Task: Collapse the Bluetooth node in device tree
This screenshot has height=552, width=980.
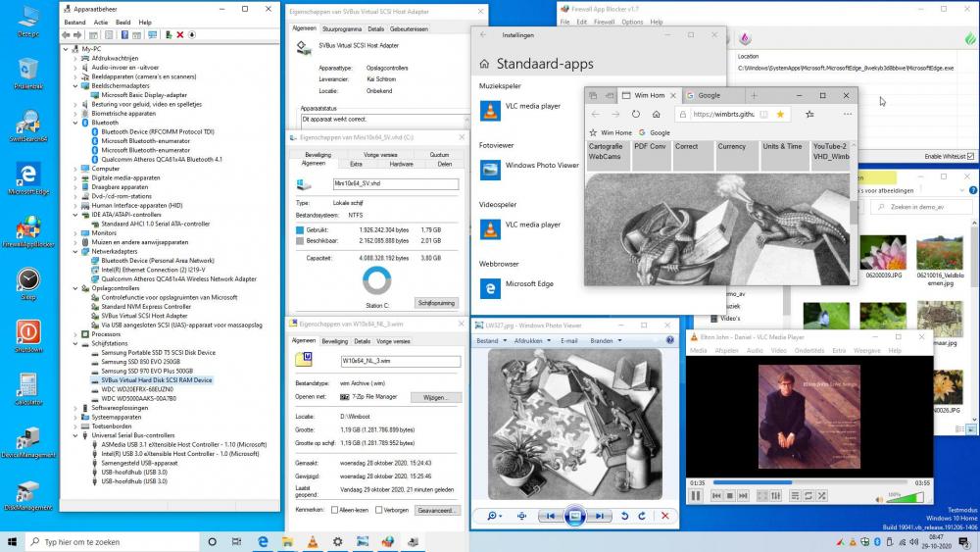Action: (x=75, y=123)
